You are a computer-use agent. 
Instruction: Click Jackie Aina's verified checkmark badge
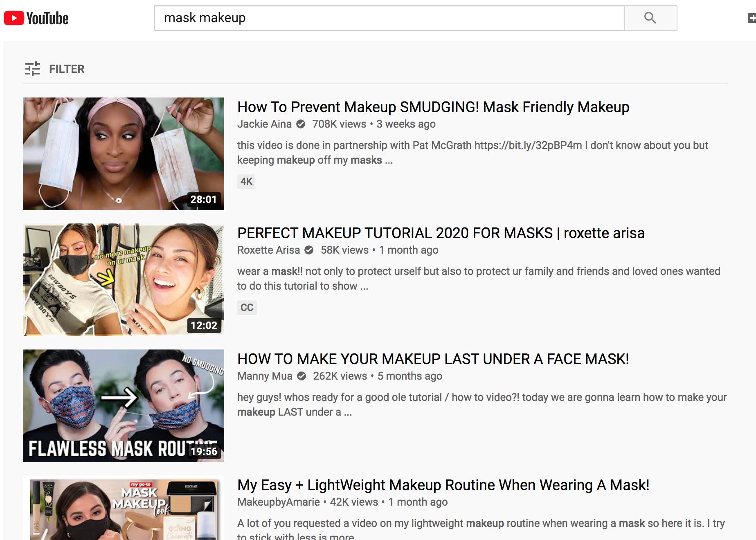pyautogui.click(x=301, y=124)
